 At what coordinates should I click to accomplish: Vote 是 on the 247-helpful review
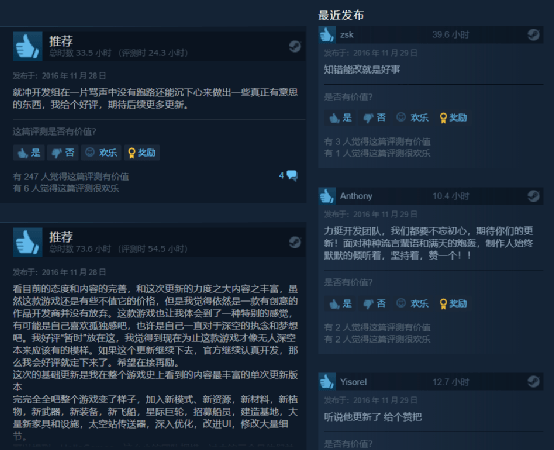pos(29,153)
